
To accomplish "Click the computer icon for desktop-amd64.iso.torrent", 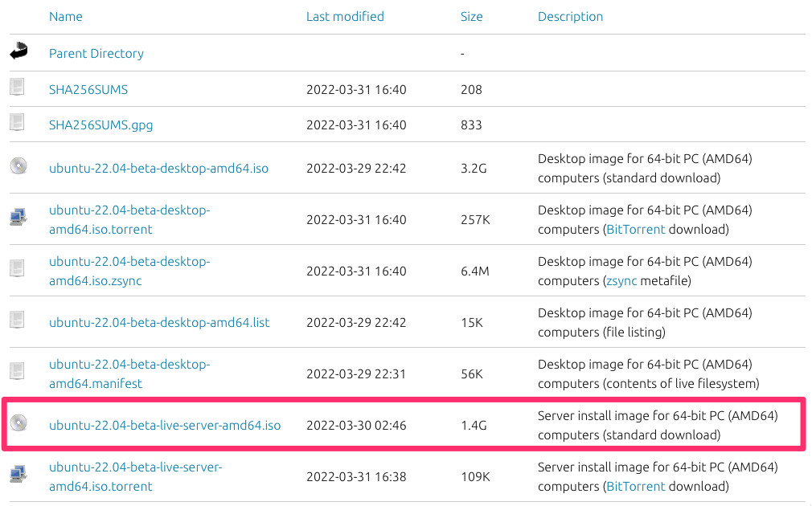I will (18, 217).
